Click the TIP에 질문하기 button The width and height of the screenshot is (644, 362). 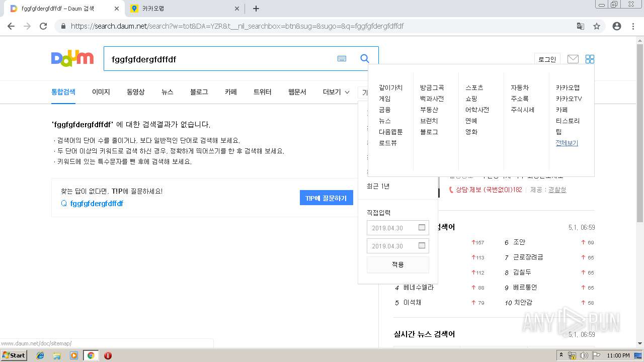pyautogui.click(x=326, y=198)
